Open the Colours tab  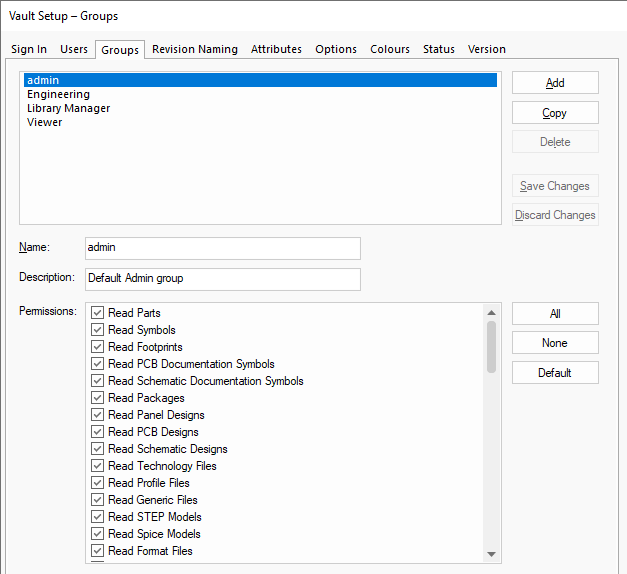click(x=390, y=49)
